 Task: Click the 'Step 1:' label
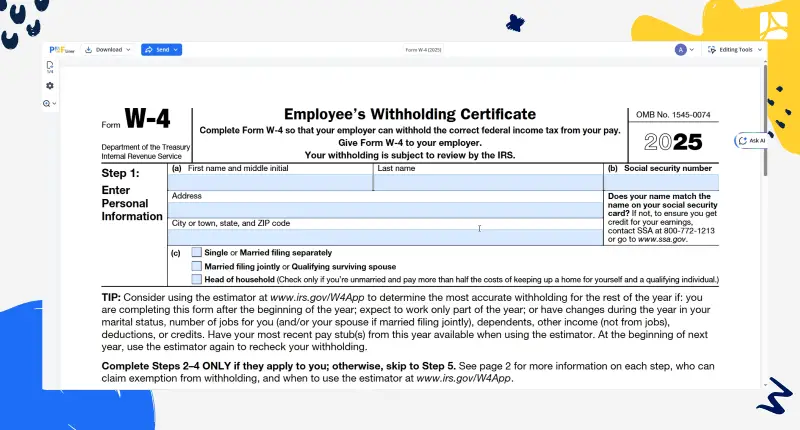120,173
